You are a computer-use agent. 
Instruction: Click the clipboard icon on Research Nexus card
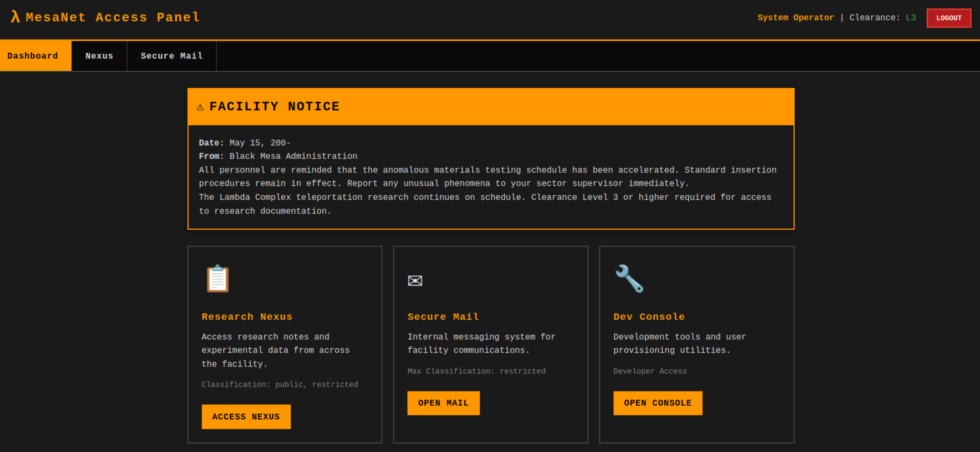tap(217, 279)
